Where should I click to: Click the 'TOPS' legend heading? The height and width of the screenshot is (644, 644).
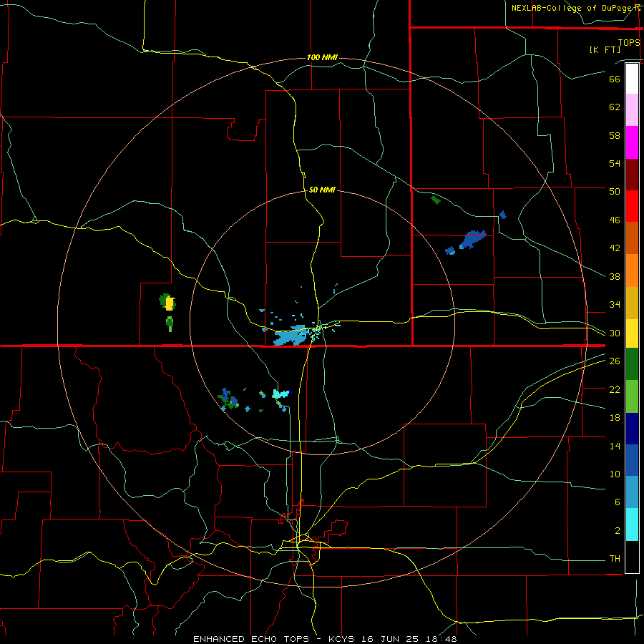(x=629, y=42)
